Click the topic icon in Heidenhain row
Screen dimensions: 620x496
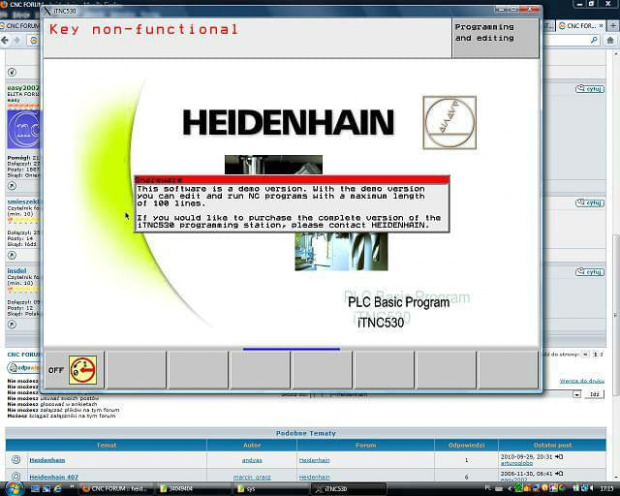[16, 460]
